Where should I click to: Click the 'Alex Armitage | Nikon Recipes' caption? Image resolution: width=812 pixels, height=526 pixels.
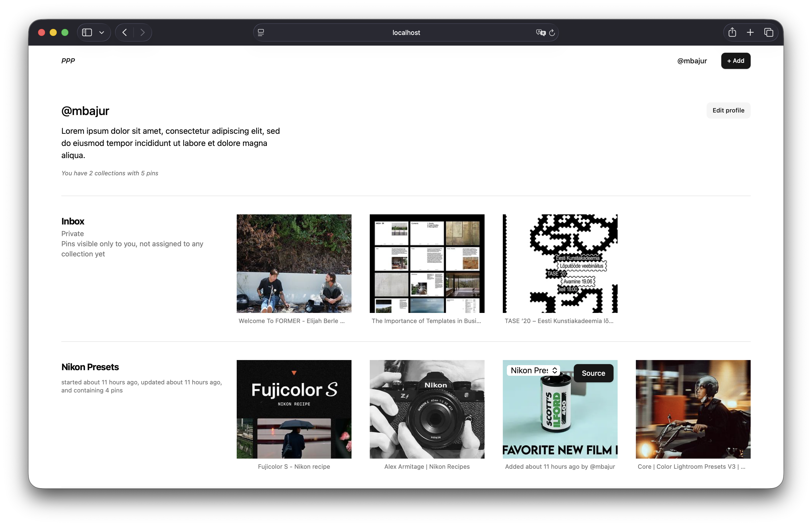427,467
